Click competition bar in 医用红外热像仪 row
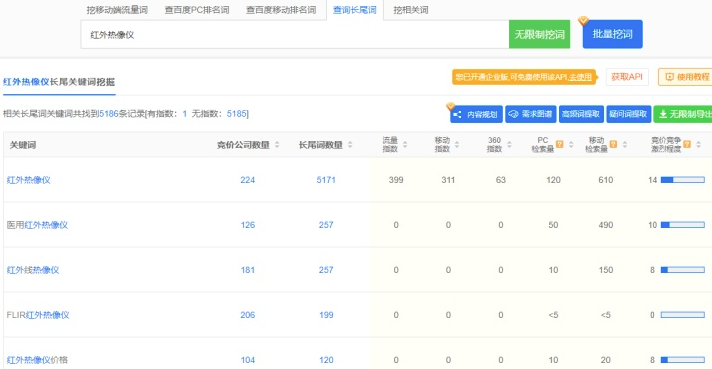This screenshot has width=712, height=369. tap(682, 225)
